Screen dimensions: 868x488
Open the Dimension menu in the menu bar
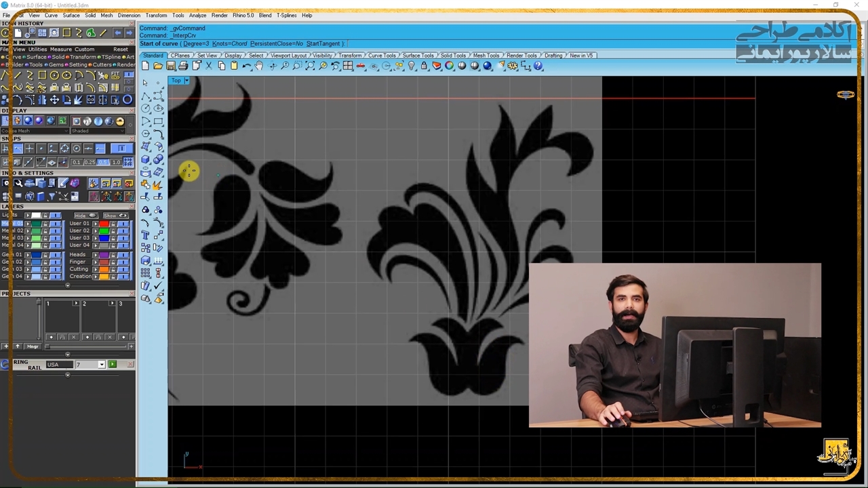(129, 15)
